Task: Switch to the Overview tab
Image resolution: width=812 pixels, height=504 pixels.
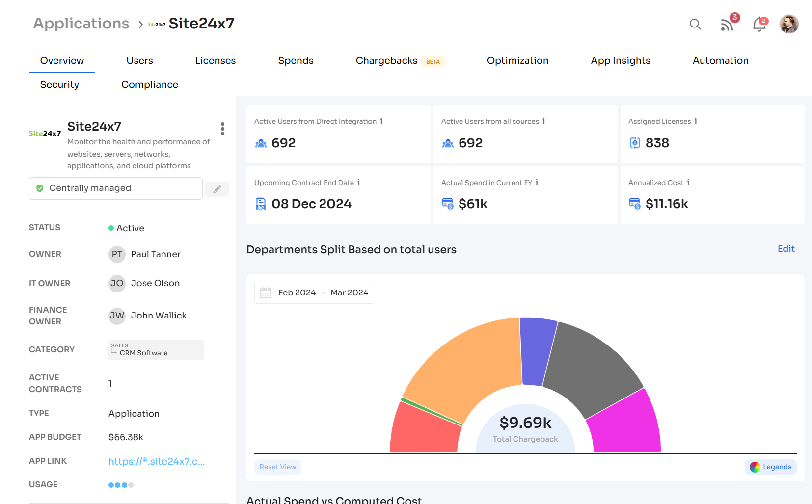Action: pyautogui.click(x=62, y=60)
